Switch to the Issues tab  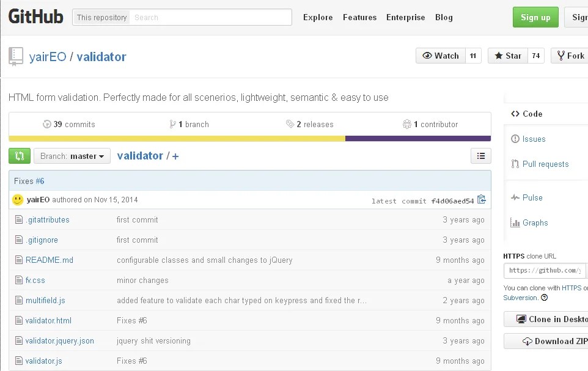[534, 139]
